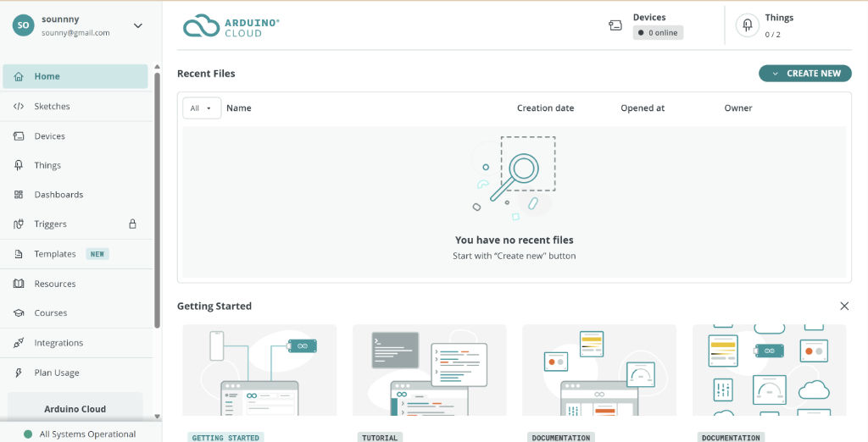Click the Things circle icon in header
Viewport: 868px width, 442px height.
[748, 25]
